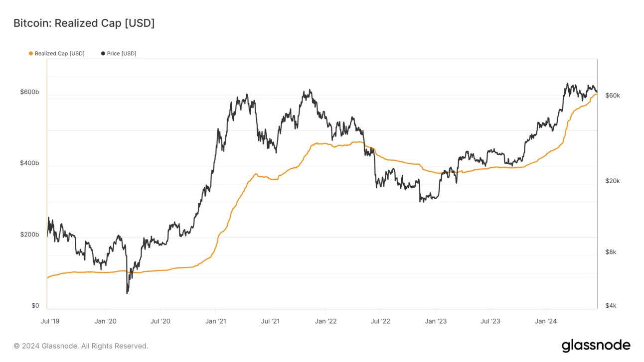Image resolution: width=644 pixels, height=362 pixels.
Task: Select the Jan '22 x-axis label
Action: coord(325,321)
